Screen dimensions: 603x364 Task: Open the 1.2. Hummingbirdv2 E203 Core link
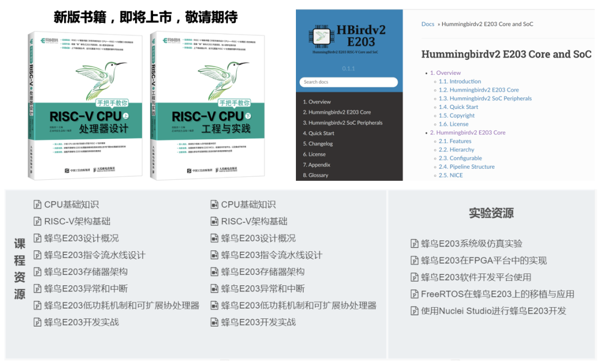click(479, 90)
